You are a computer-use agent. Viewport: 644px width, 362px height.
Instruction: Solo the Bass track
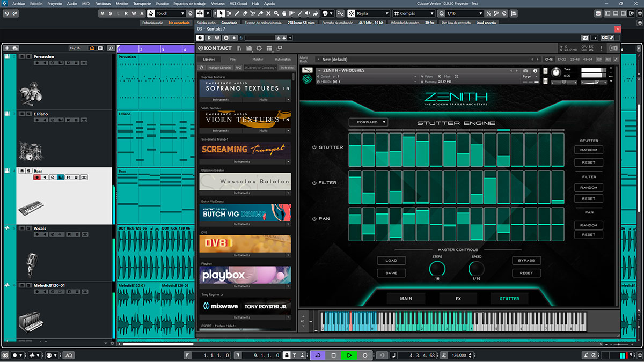[x=28, y=171]
